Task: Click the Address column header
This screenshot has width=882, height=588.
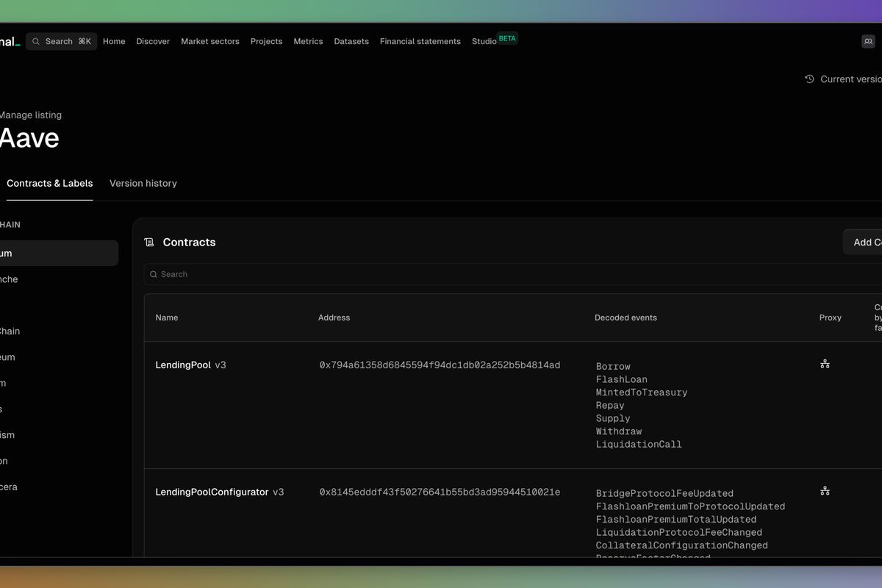Action: coord(334,318)
